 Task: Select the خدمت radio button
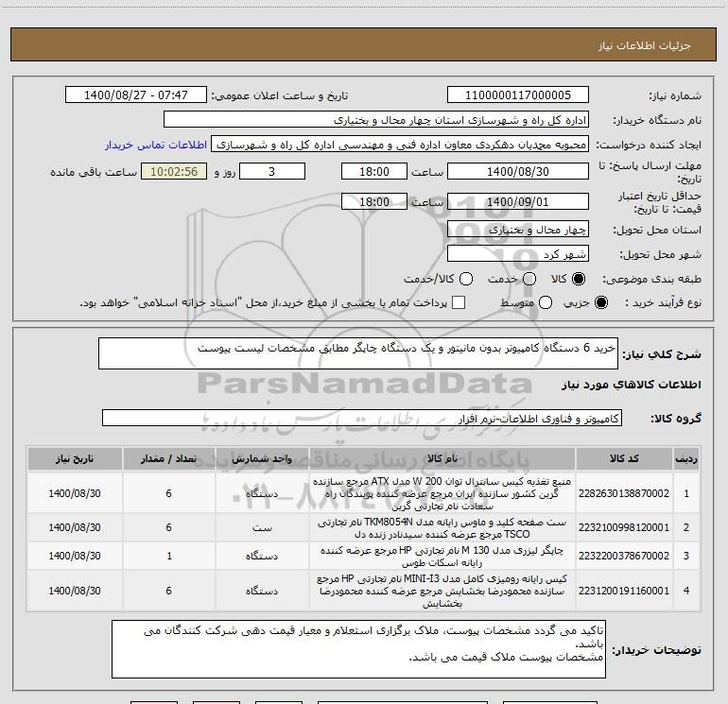(x=529, y=279)
